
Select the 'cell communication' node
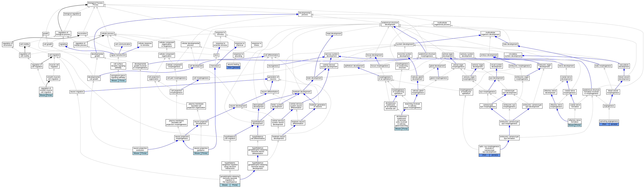[123, 44]
